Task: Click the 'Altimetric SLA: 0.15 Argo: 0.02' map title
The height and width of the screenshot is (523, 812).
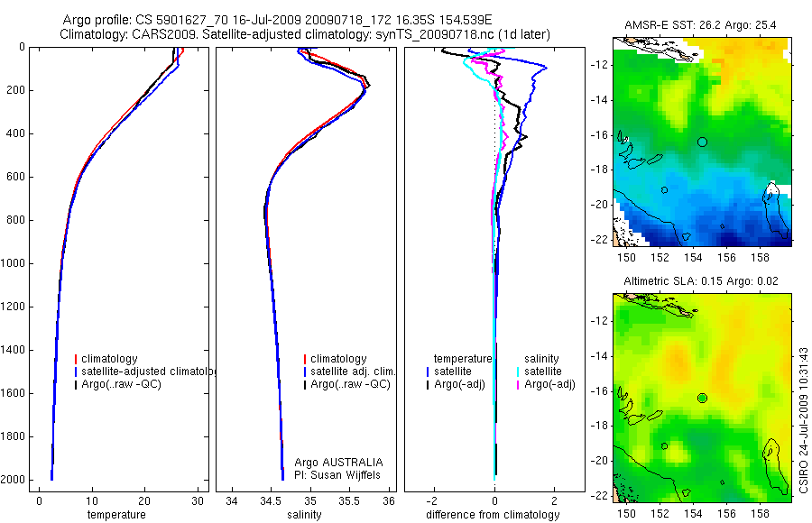Action: 701,281
